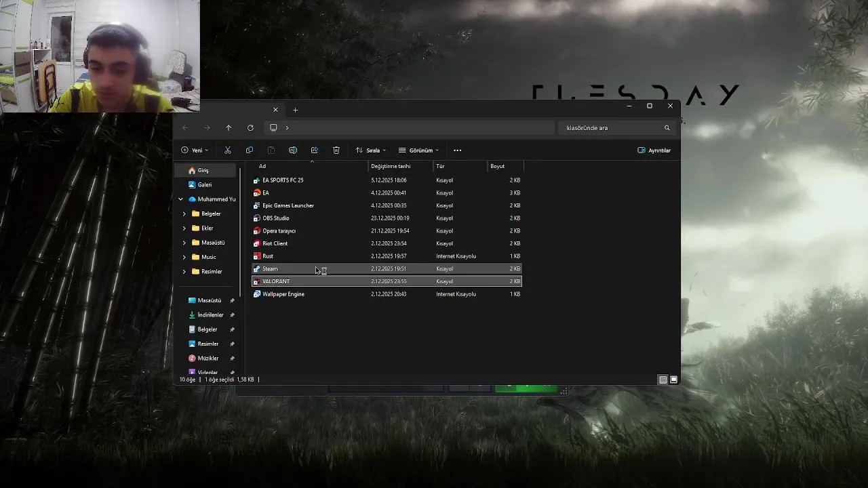Click the search magnifier icon

coord(667,127)
